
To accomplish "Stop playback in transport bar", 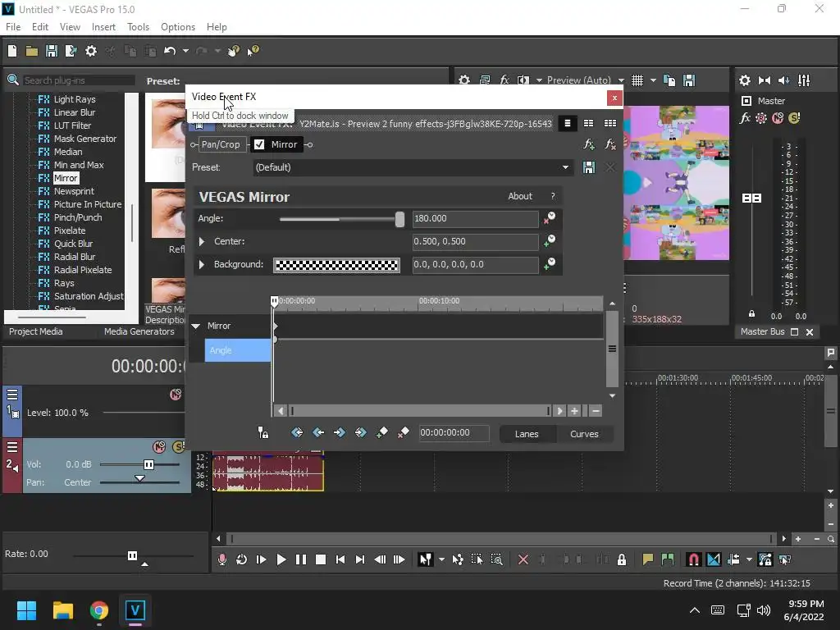I will (321, 559).
